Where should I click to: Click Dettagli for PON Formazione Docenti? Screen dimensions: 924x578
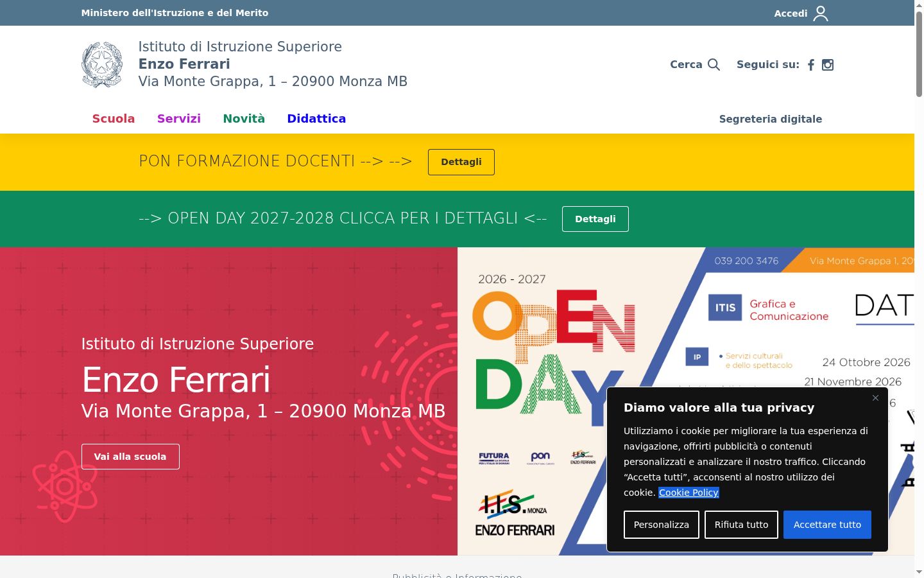[461, 162]
